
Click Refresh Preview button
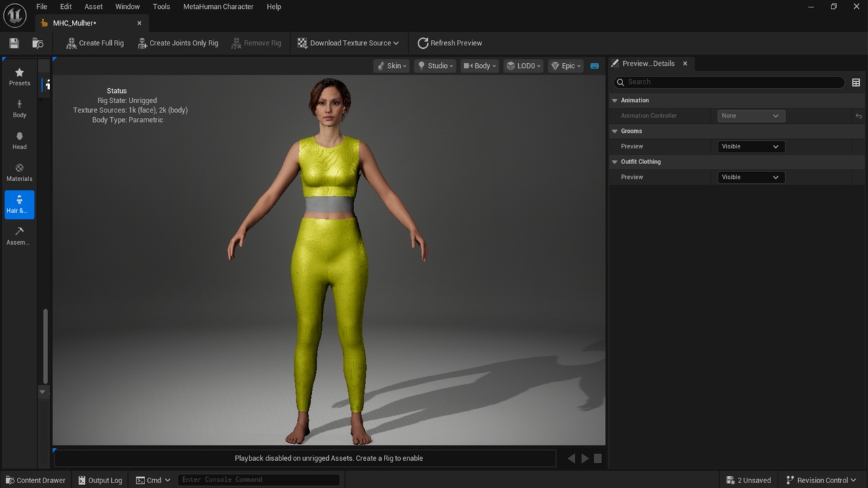pyautogui.click(x=450, y=43)
